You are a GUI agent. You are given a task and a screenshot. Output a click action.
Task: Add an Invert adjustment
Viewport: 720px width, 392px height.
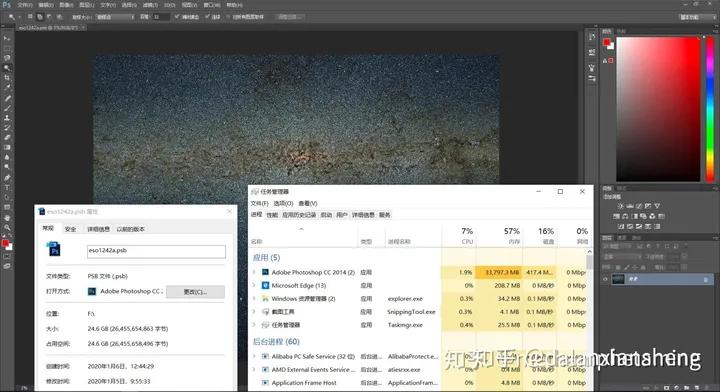pos(621,226)
